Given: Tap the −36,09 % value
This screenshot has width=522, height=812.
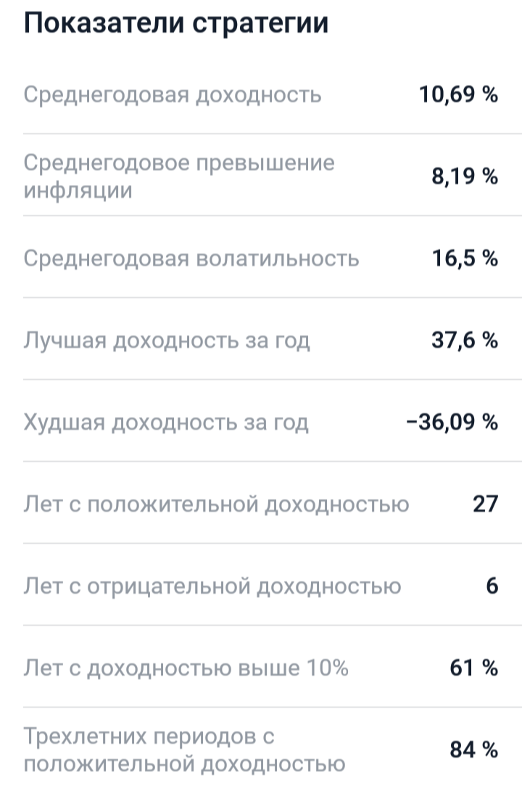Looking at the screenshot, I should (452, 423).
